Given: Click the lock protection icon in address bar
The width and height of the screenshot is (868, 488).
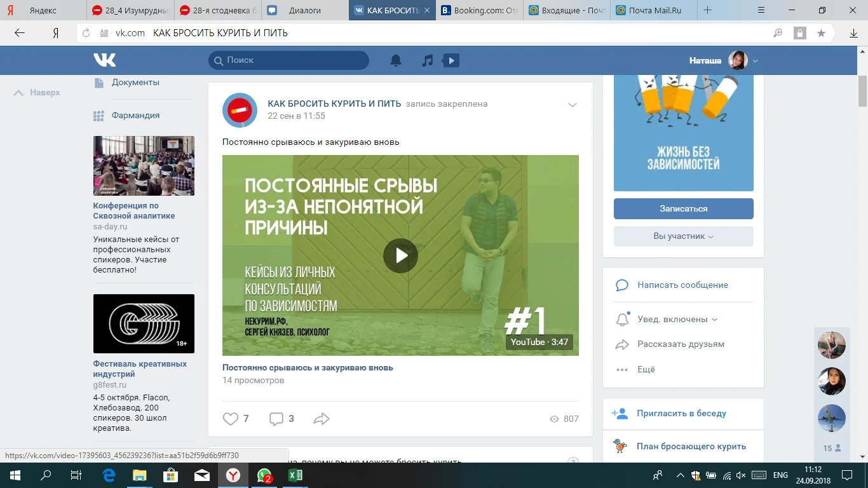Looking at the screenshot, I should tap(799, 33).
